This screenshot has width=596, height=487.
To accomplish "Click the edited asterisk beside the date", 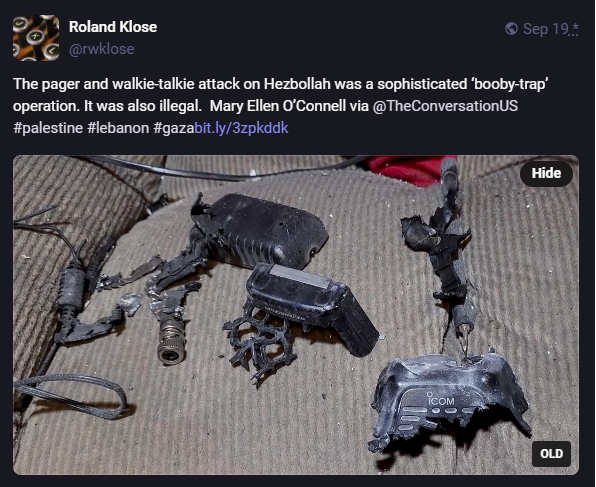I will [575, 28].
